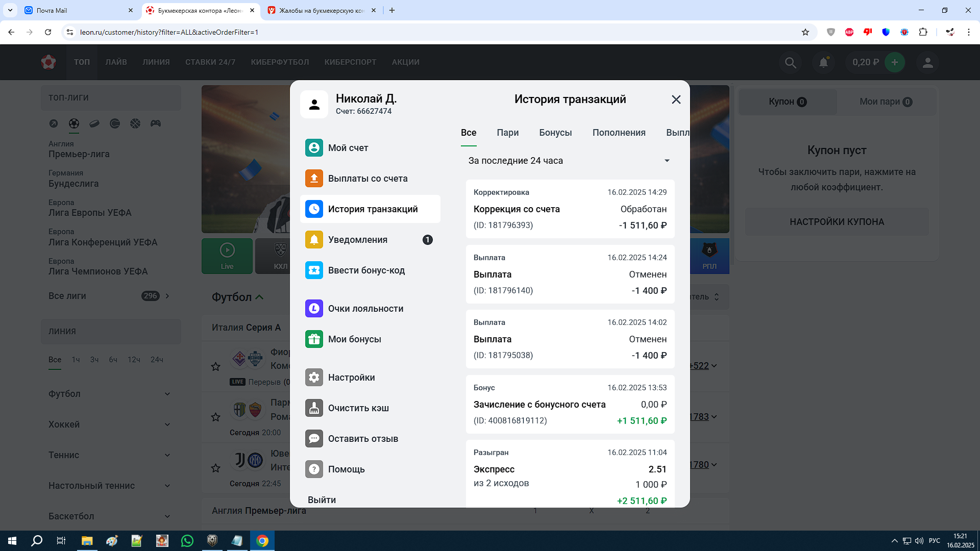Open Настройки gear entry
Screen dimensions: 980x551
[x=370, y=378]
